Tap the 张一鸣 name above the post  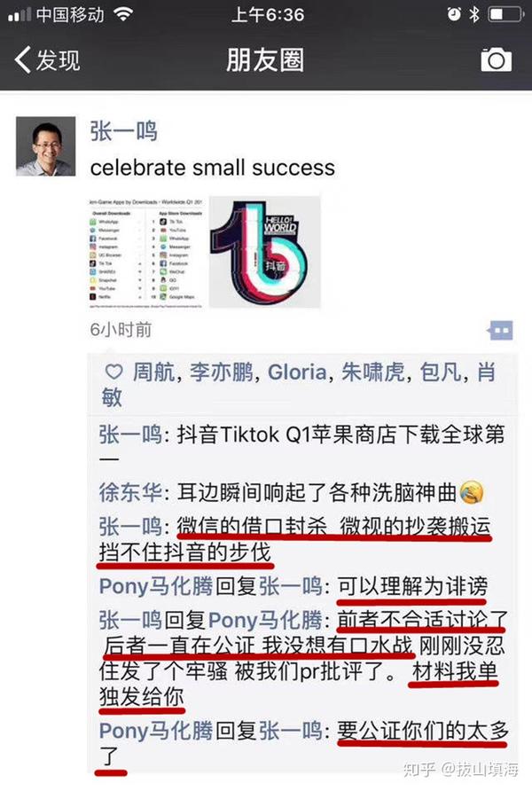click(x=123, y=131)
